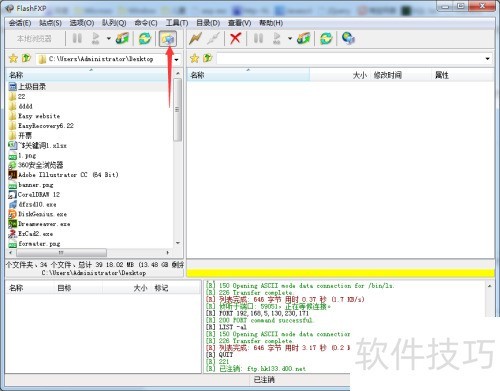Image resolution: width=500 pixels, height=391 pixels.
Task: Click the remote pane up-folder icon
Action: (208, 58)
